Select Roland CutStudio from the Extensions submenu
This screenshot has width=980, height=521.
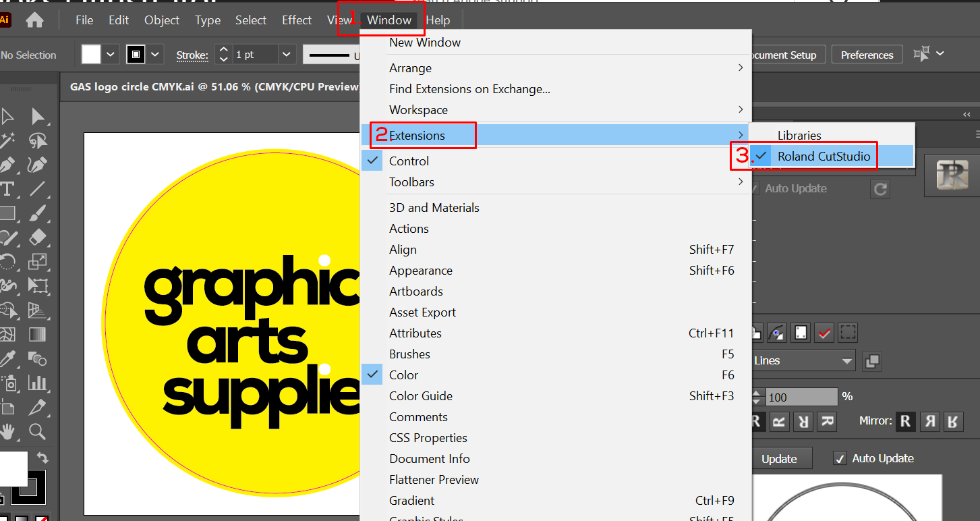point(823,156)
